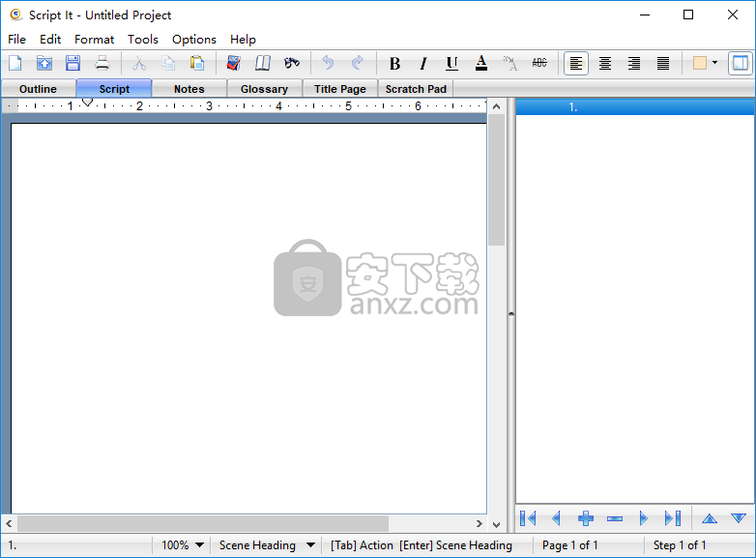Image resolution: width=756 pixels, height=558 pixels.
Task: Open the Format menu
Action: click(x=94, y=40)
